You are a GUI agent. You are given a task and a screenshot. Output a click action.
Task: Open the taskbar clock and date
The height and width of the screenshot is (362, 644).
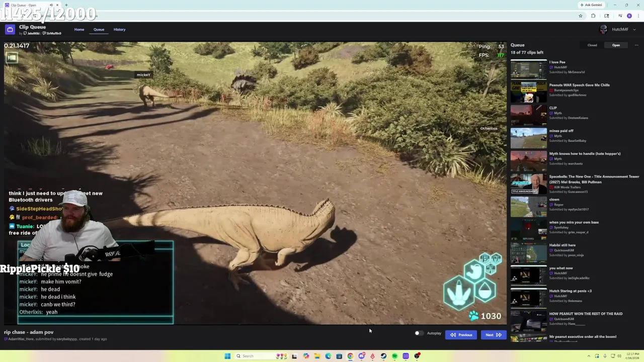coord(631,356)
